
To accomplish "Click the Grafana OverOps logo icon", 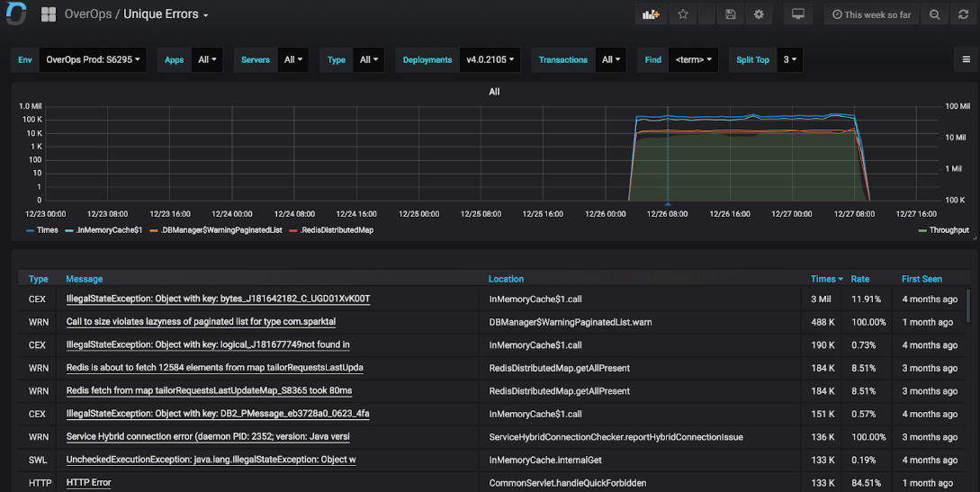I will click(15, 13).
